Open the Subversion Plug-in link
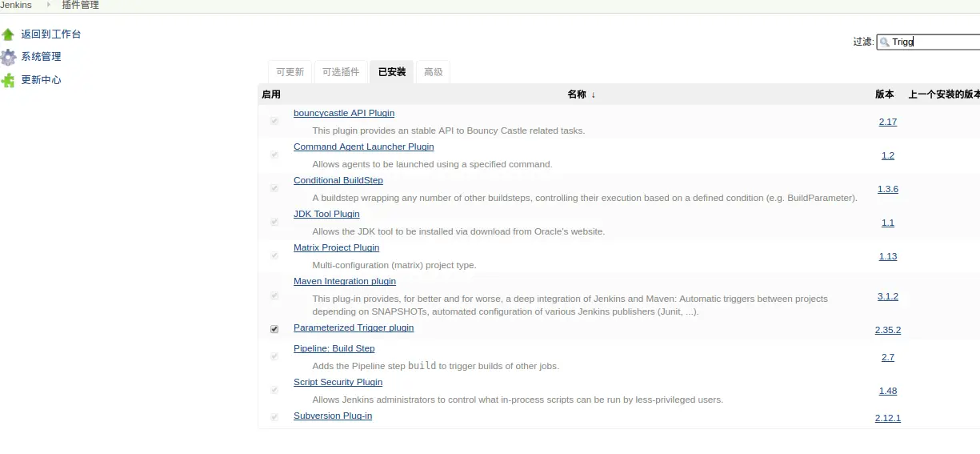 click(x=333, y=416)
